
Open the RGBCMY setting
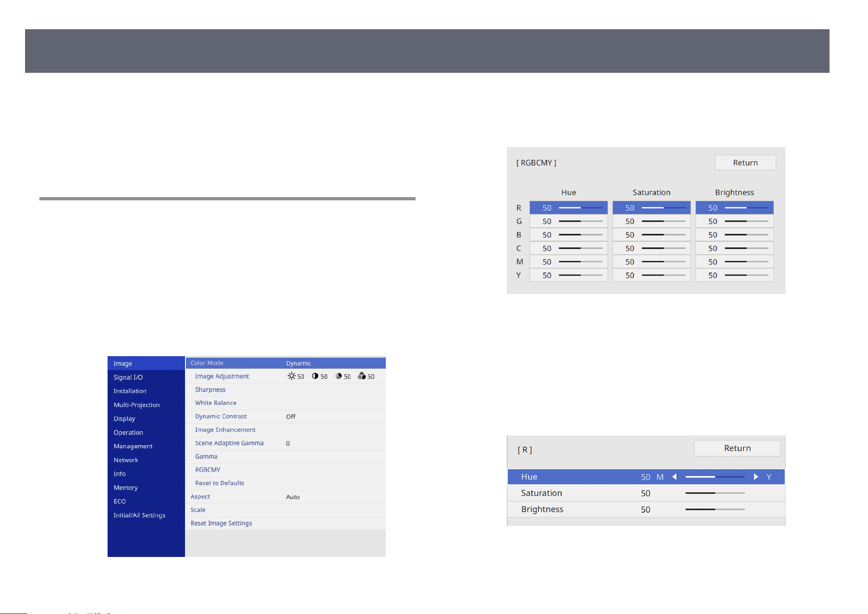(x=286, y=470)
